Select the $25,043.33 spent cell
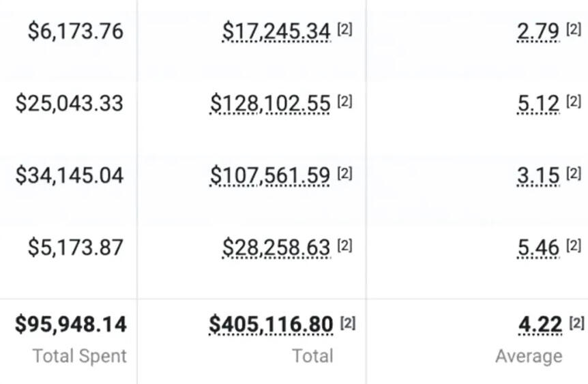Screen dimensions: 588x384 [x=70, y=103]
